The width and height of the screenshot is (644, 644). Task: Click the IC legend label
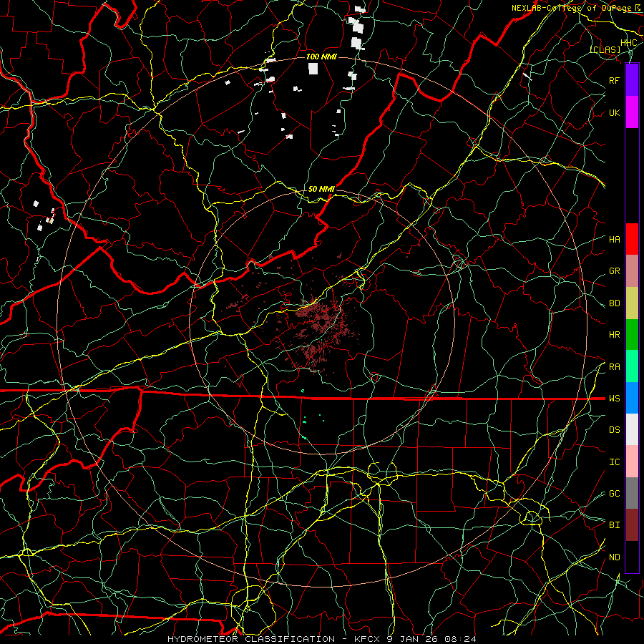click(615, 462)
